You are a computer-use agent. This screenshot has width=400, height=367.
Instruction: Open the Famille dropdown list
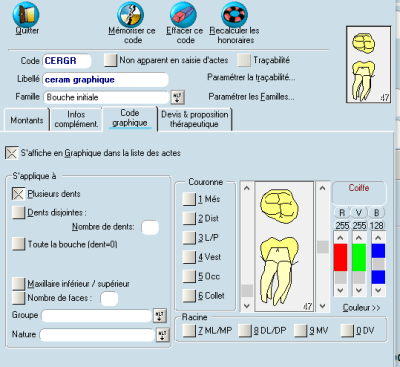click(178, 97)
